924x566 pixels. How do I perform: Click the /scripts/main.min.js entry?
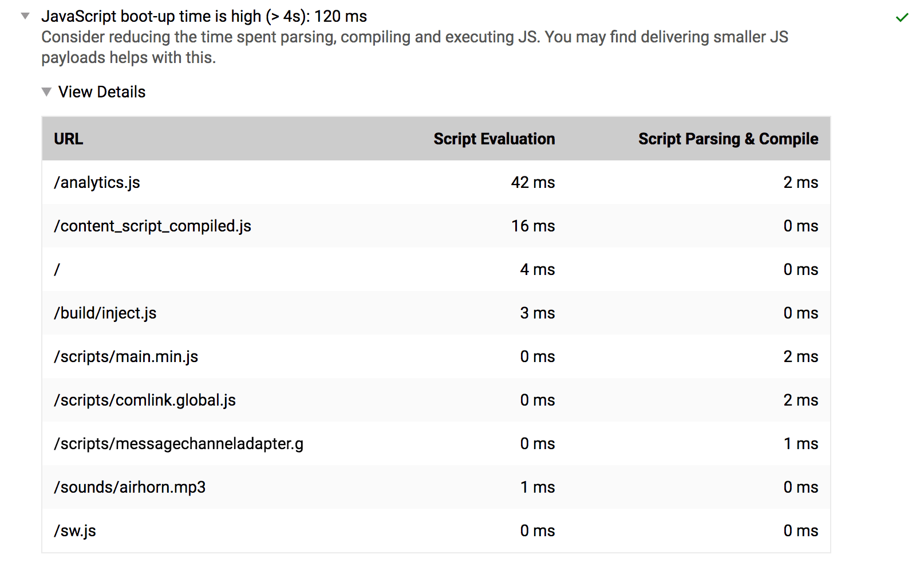[126, 356]
